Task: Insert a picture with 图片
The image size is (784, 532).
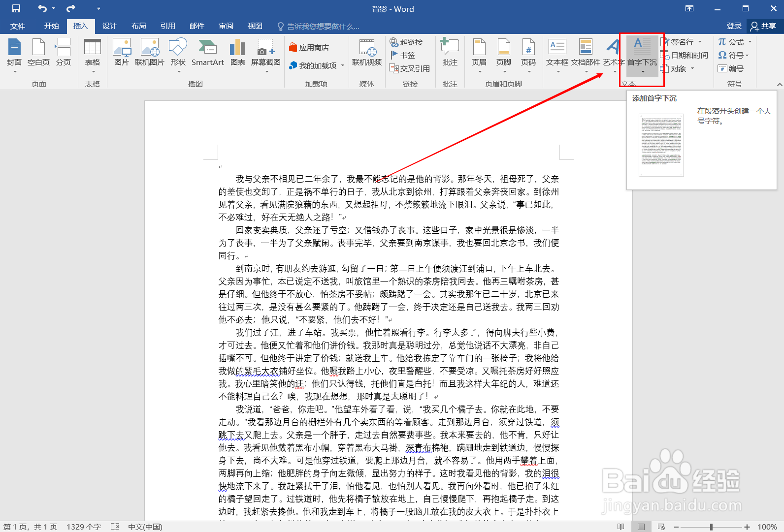Action: coord(122,52)
